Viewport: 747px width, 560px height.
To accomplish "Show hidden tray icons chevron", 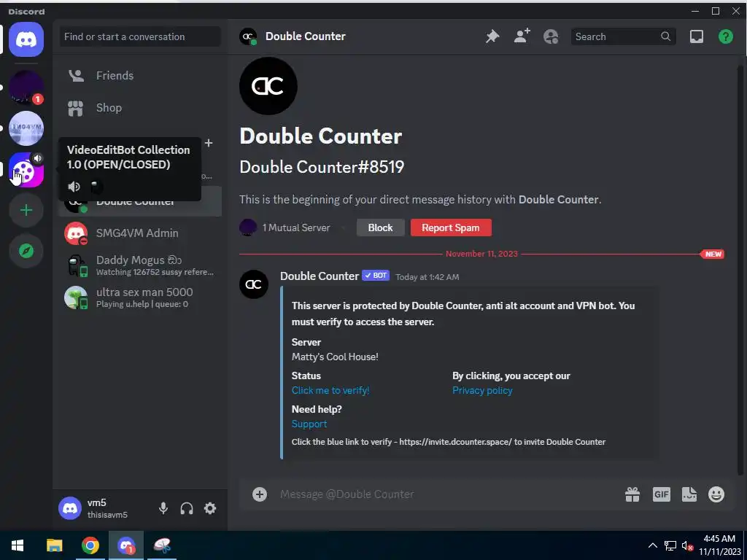I will click(653, 545).
